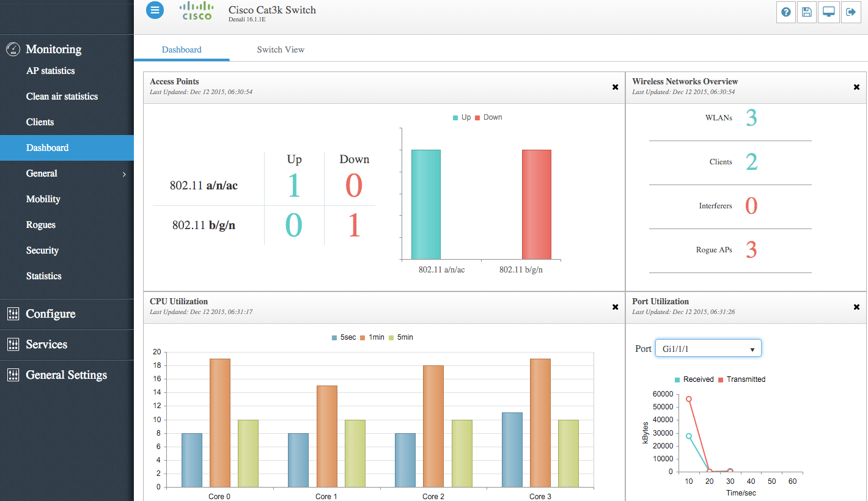Image resolution: width=868 pixels, height=501 pixels.
Task: Close the Wireless Networks Overview panel
Action: [856, 87]
